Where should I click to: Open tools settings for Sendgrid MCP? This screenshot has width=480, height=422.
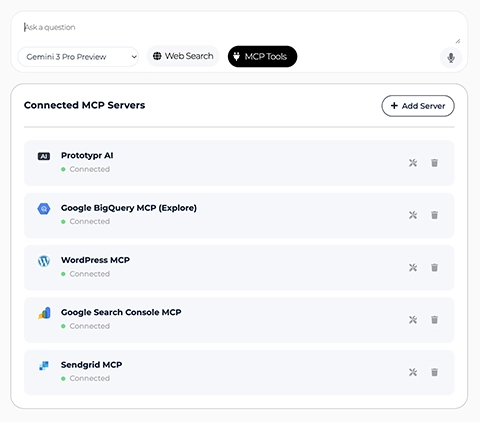coord(413,372)
